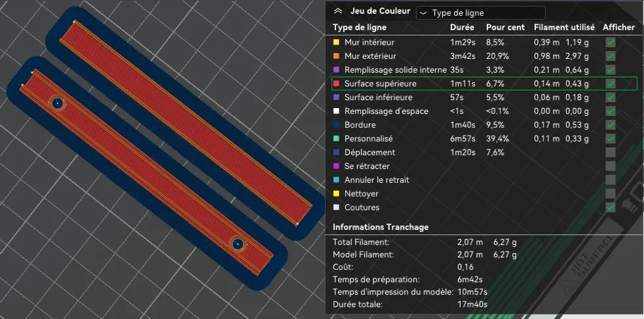
Task: Click the upper red sliced model
Action: 186,122
